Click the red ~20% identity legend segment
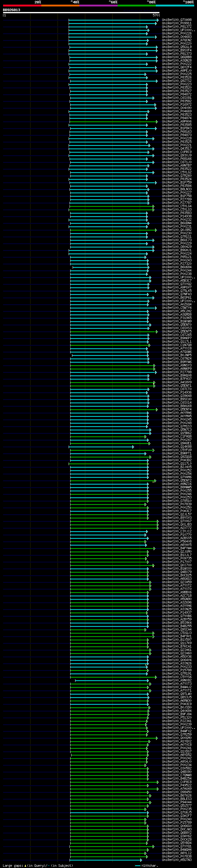Viewport: 197px width, 868px height. 22,6
